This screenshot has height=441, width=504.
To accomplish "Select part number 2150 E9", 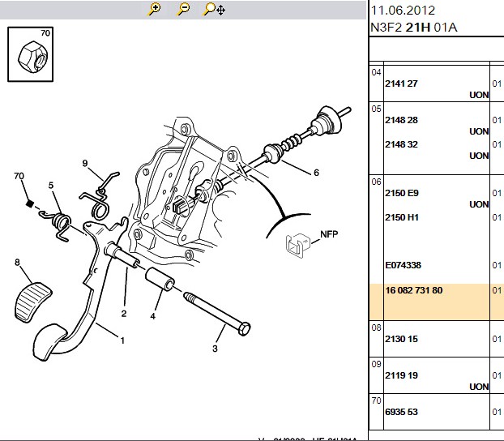I will point(402,193).
